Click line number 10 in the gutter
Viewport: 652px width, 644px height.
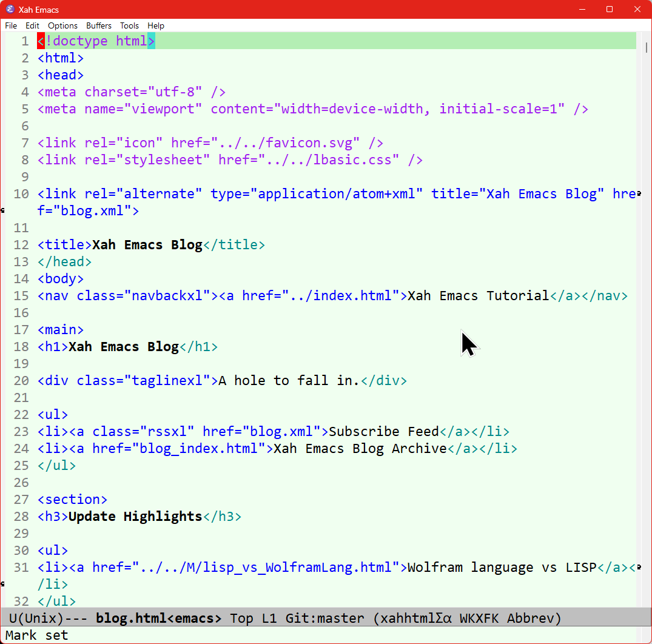coord(21,193)
